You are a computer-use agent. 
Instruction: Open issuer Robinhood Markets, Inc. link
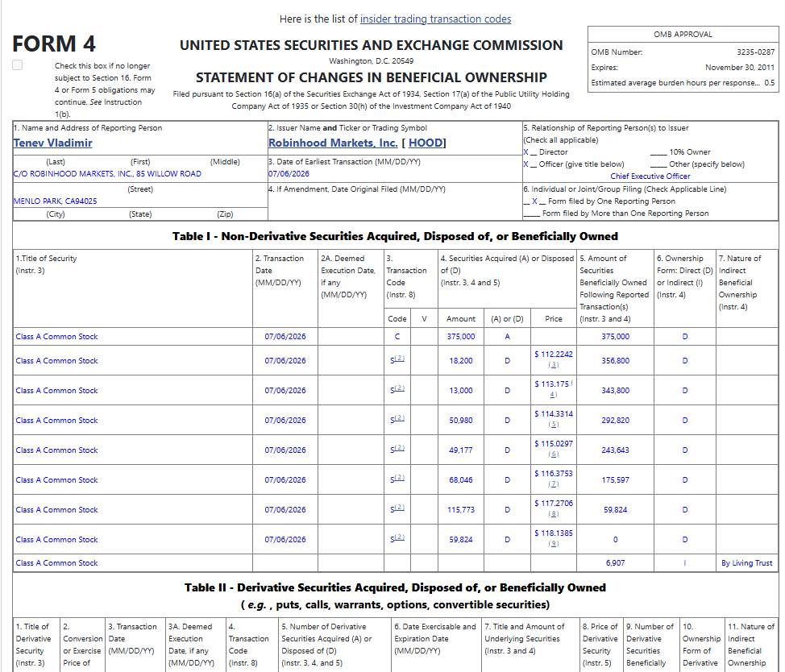pos(333,143)
